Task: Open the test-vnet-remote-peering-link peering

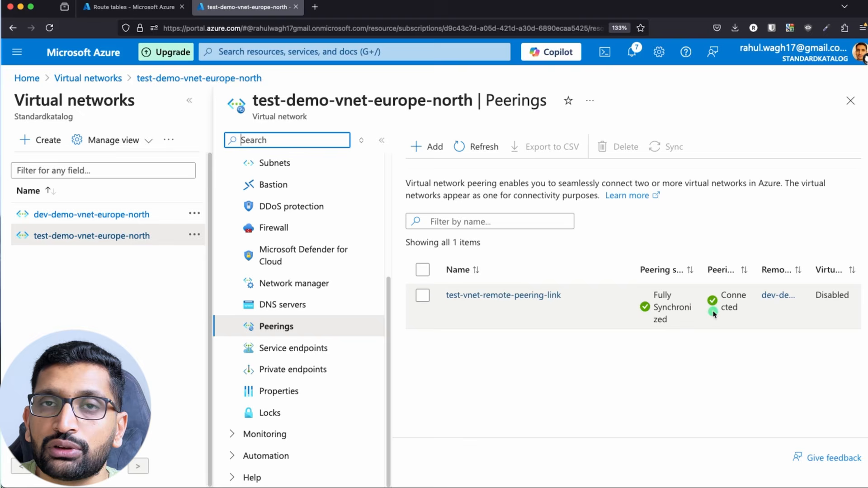Action: (x=503, y=295)
